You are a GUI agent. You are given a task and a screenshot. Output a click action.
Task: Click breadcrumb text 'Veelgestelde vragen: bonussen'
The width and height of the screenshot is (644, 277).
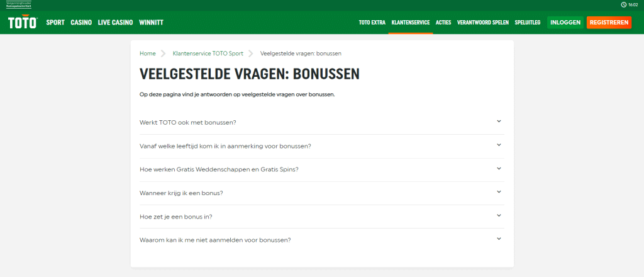coord(301,54)
